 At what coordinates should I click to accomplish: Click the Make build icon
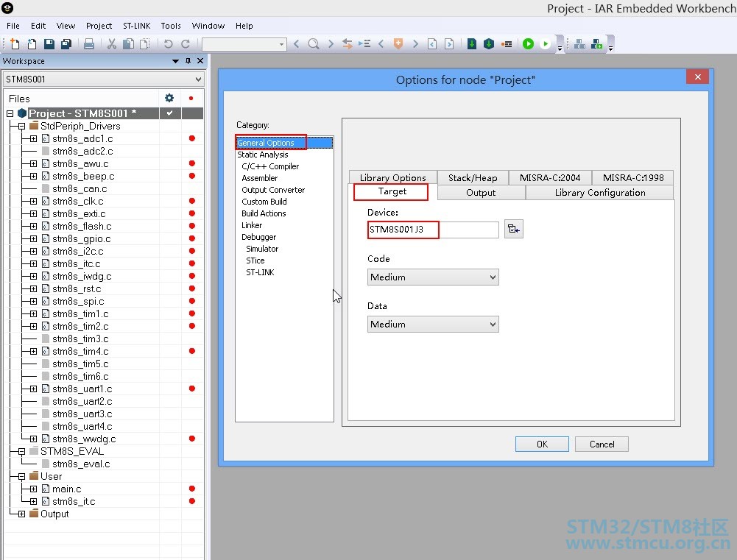tap(489, 44)
